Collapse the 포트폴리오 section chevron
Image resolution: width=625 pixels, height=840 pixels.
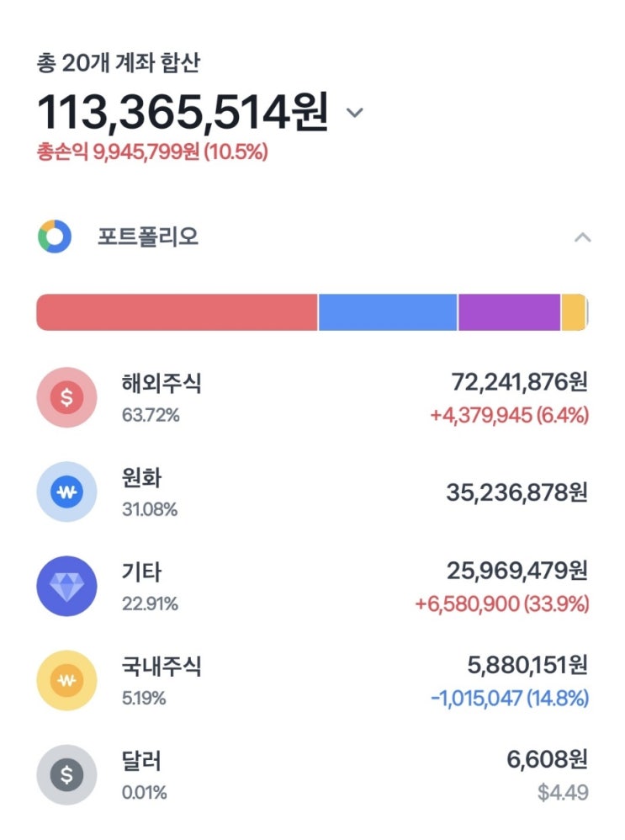pyautogui.click(x=583, y=237)
